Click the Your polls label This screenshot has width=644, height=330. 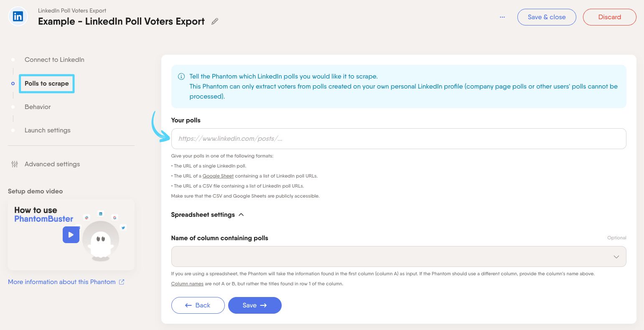click(x=186, y=120)
